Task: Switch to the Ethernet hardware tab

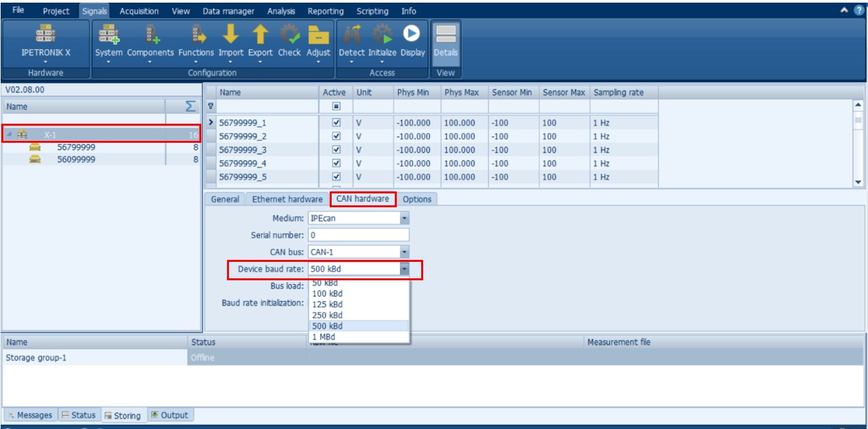Action: click(288, 199)
